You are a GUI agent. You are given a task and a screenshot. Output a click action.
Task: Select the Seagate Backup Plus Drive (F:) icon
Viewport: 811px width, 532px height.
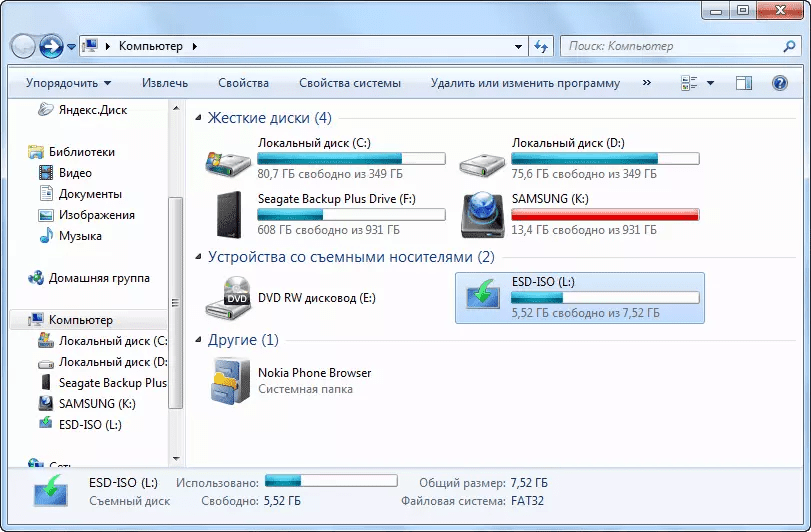229,215
